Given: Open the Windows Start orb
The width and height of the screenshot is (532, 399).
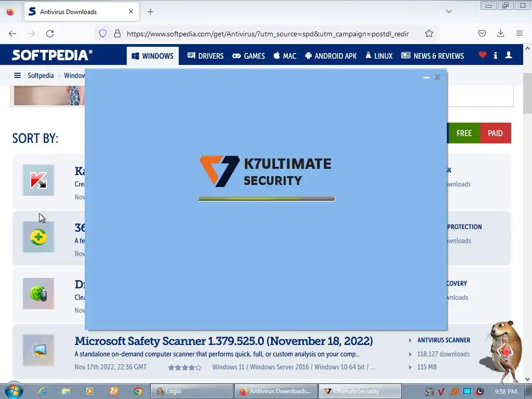Looking at the screenshot, I should click(x=14, y=391).
